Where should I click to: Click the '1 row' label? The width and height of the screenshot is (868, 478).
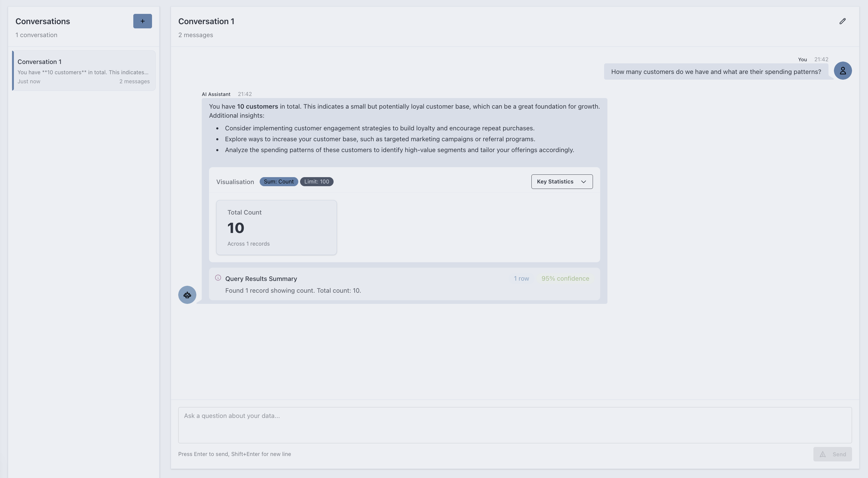(x=521, y=279)
